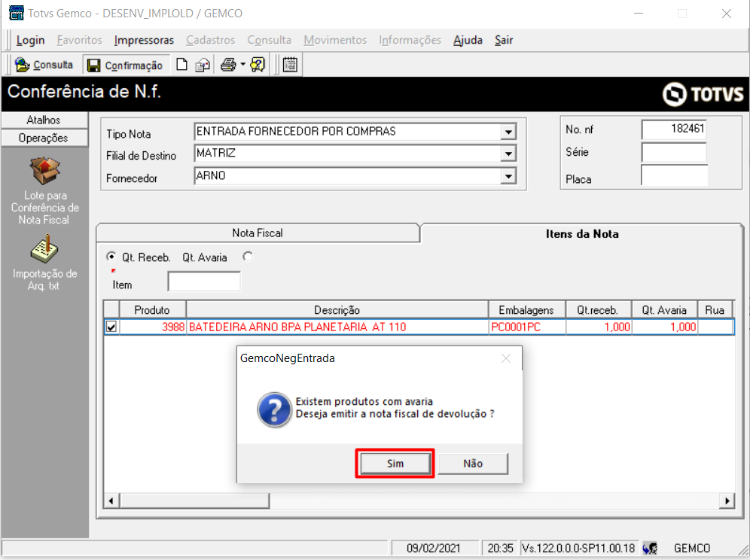The image size is (750, 560).
Task: Click the version Vs.122.0.0.0-SP11.00.18 text
Action: pyautogui.click(x=578, y=548)
